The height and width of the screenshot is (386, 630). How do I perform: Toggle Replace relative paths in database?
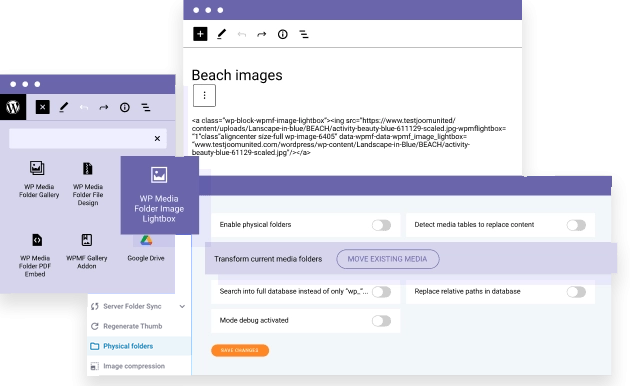point(576,292)
